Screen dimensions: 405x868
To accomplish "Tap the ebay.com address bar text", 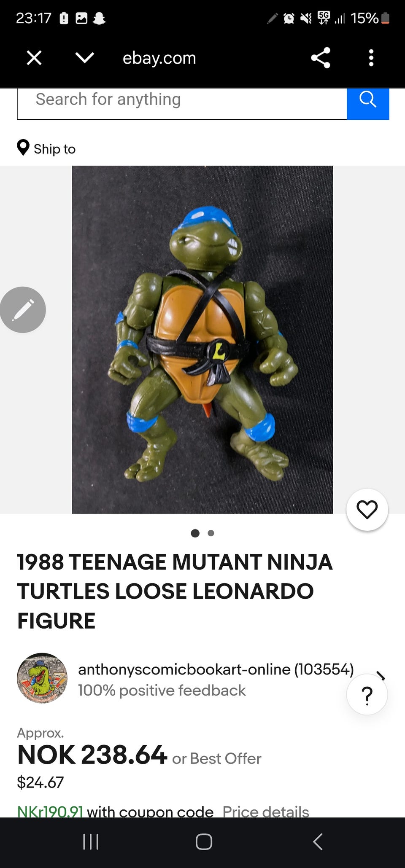I will (159, 58).
